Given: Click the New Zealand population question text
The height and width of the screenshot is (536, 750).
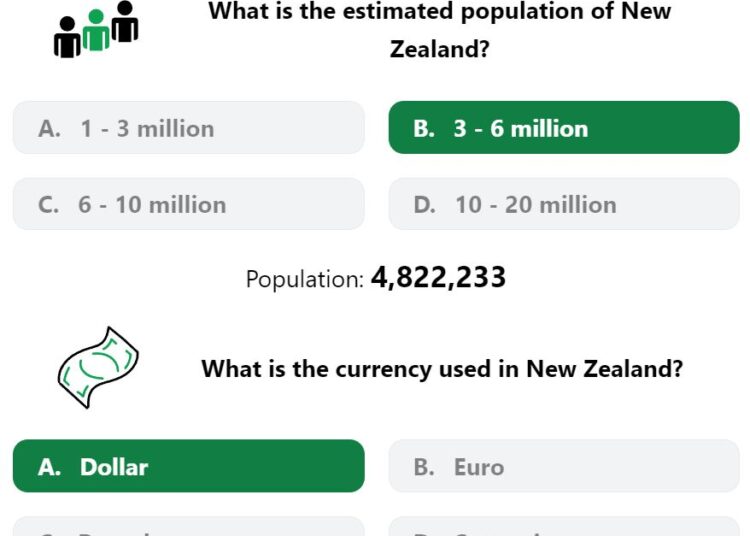Looking at the screenshot, I should click(440, 30).
